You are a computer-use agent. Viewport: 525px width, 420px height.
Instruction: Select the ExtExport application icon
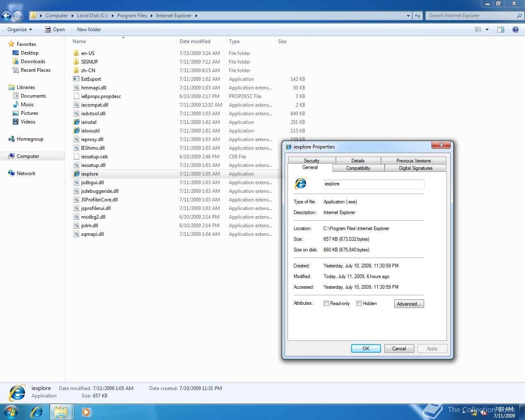[76, 79]
